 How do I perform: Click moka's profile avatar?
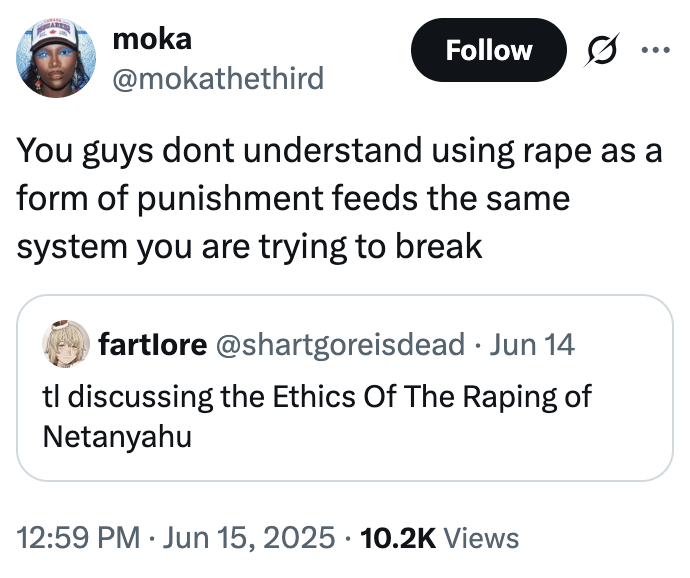tap(55, 56)
